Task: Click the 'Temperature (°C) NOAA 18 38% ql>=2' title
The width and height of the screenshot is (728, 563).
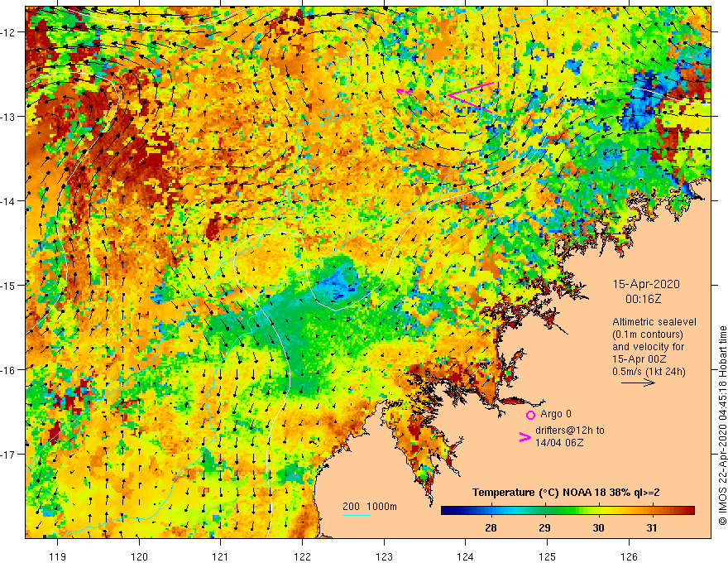Action: tap(566, 493)
